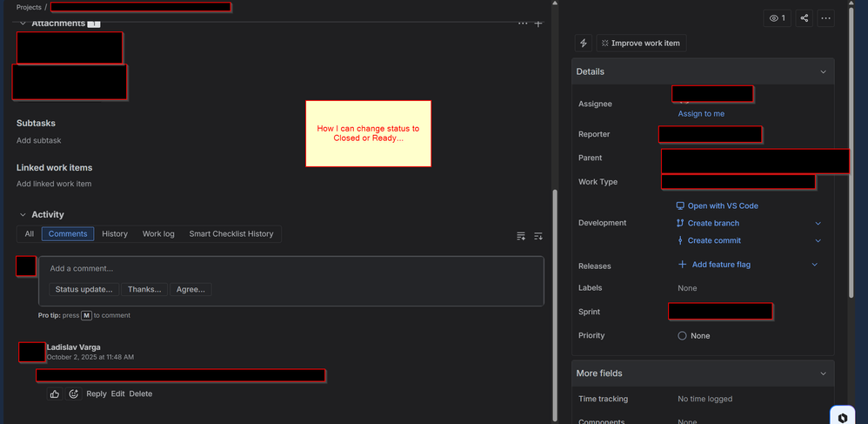Switch to the Work log tab
Image resolution: width=868 pixels, height=424 pixels.
[158, 234]
